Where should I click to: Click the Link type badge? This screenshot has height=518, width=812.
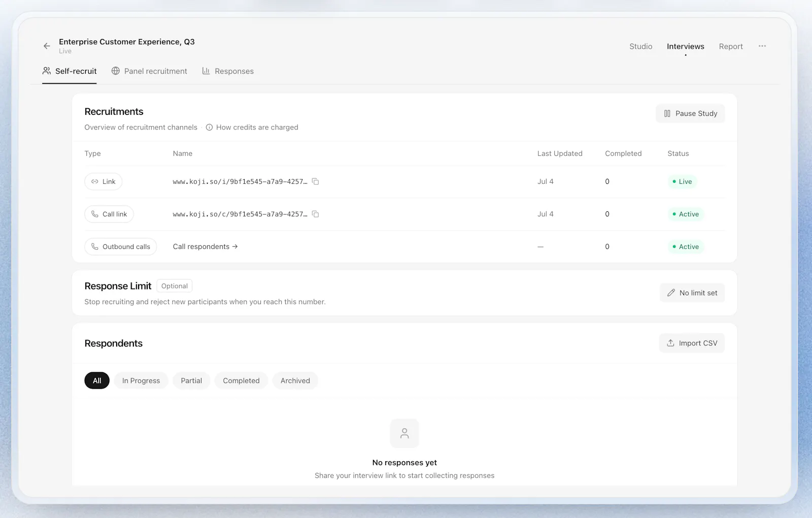[103, 181]
